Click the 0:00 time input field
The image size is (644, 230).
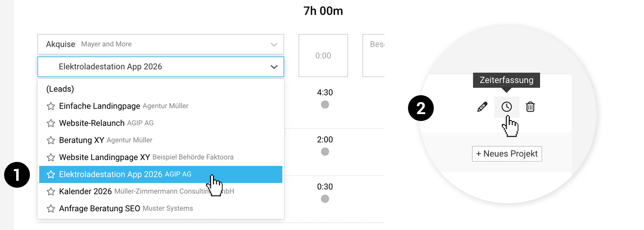pyautogui.click(x=323, y=56)
